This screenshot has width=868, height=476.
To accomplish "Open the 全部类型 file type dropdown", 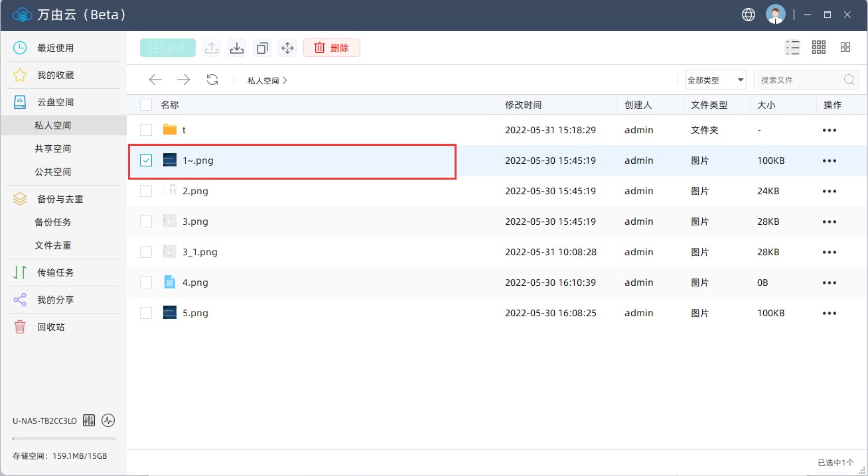I will pos(715,80).
